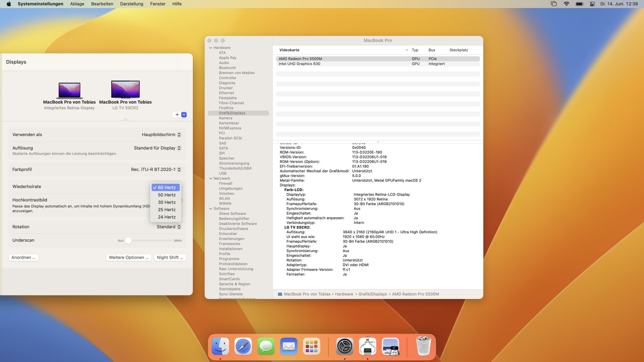Open Messages app in Dock
This screenshot has height=362, width=644.
[x=266, y=346]
